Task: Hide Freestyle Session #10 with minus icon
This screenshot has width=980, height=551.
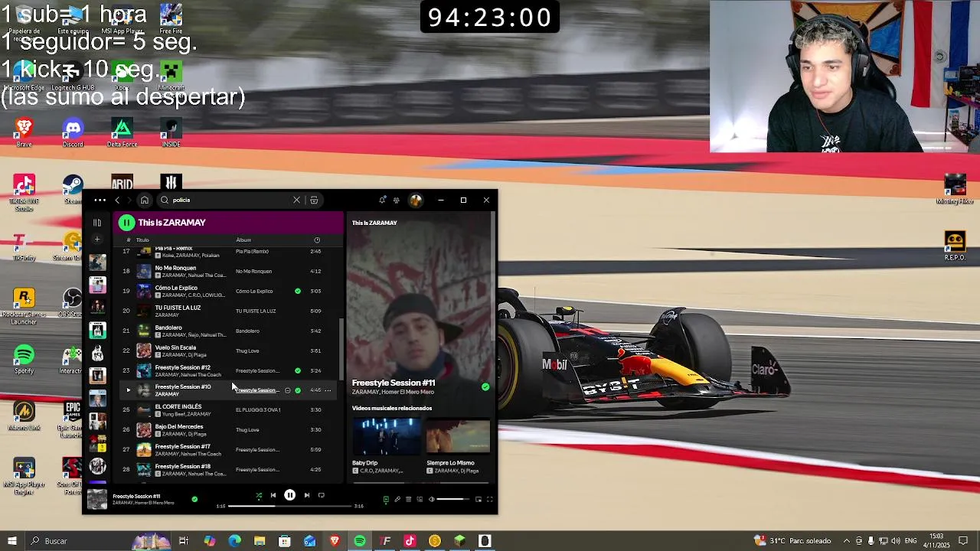Action: tap(288, 390)
